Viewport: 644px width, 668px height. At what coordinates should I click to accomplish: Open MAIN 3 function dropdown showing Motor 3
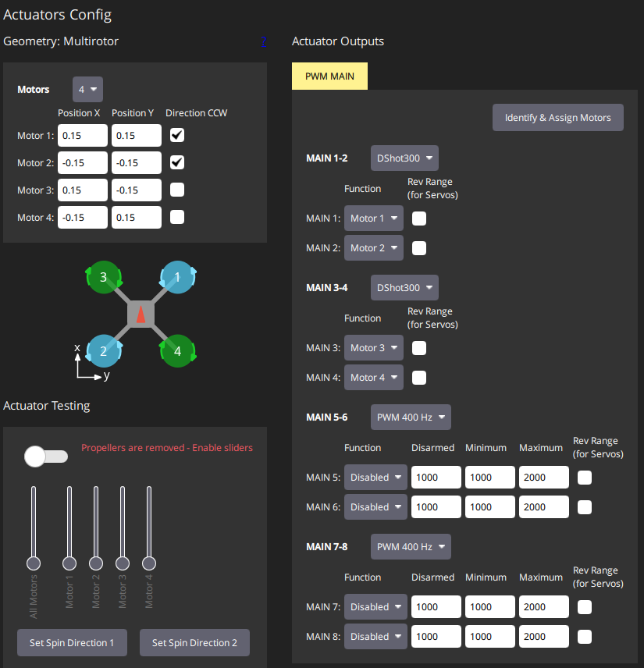(373, 348)
